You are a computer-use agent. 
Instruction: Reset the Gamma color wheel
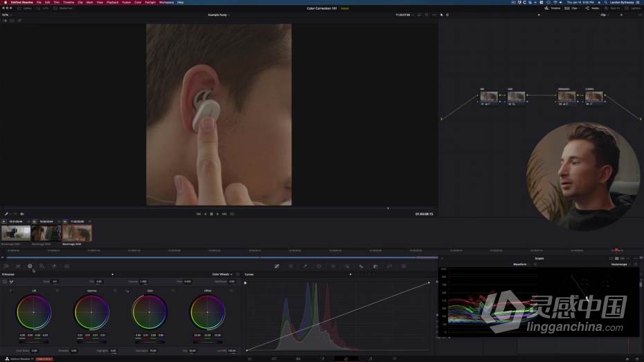click(x=116, y=291)
